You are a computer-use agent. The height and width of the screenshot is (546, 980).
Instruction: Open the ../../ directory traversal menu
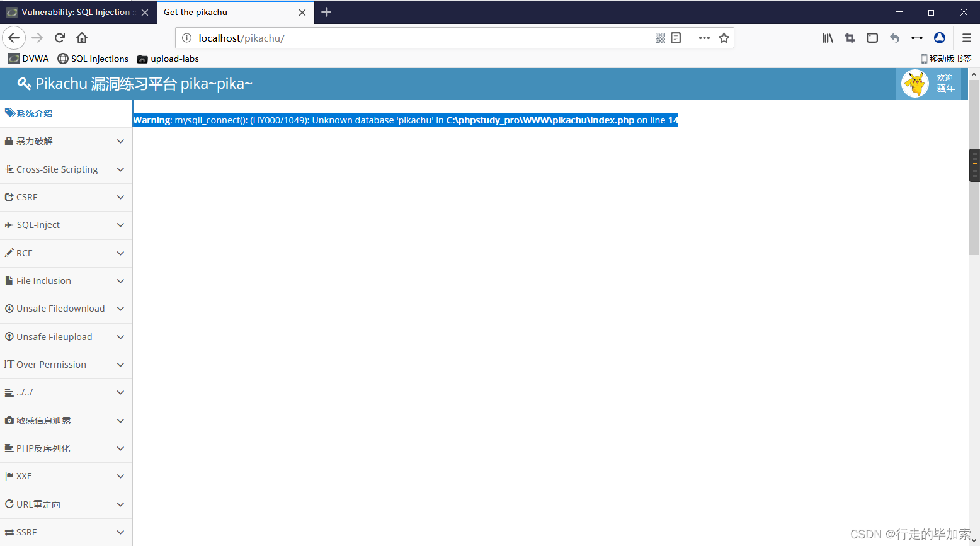tap(66, 393)
